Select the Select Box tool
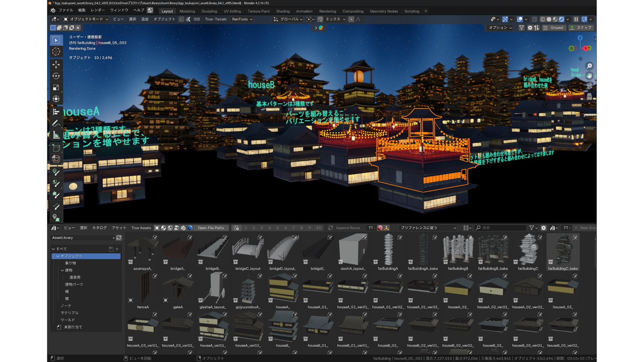This screenshot has width=644, height=362. point(56,40)
